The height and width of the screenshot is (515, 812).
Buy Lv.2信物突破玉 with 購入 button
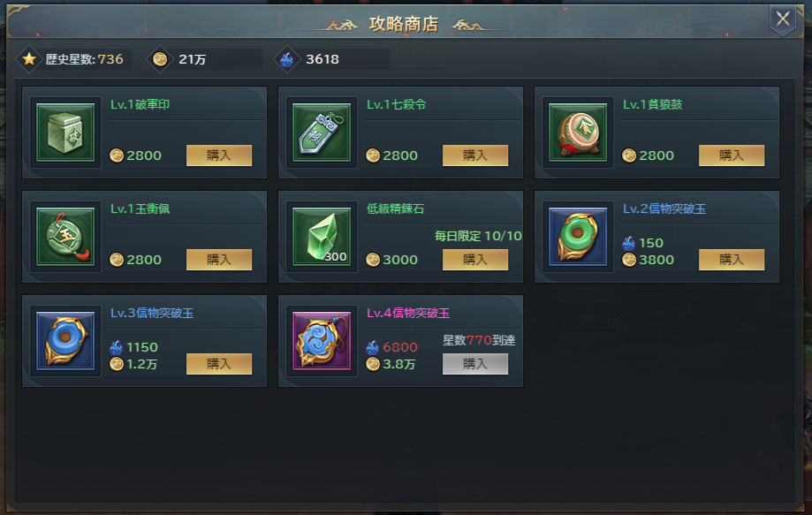732,260
